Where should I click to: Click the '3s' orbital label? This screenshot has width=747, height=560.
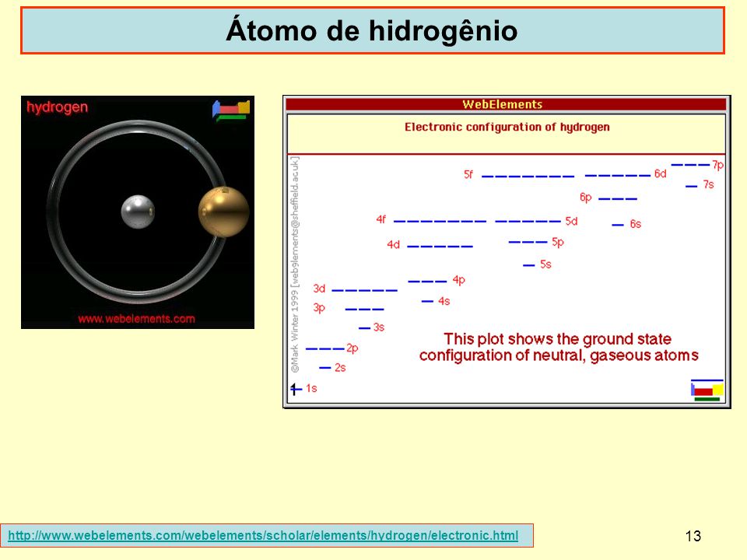coord(379,327)
